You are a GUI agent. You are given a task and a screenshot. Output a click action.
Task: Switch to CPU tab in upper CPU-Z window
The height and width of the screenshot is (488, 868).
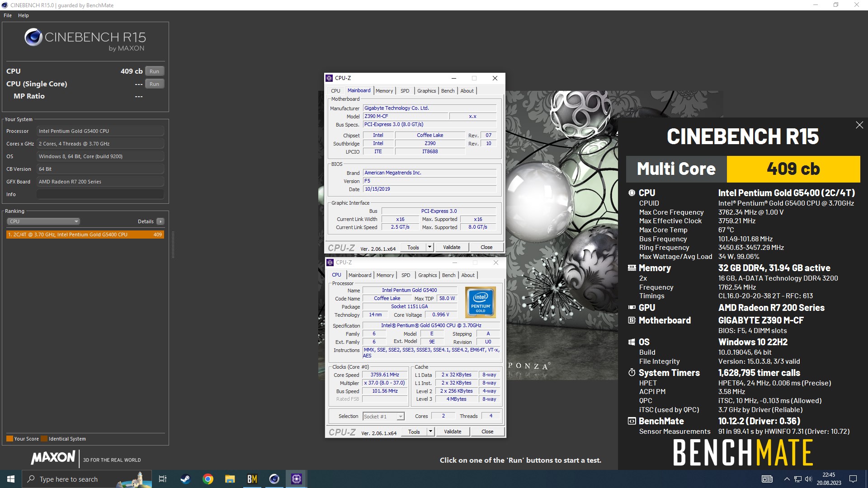click(335, 91)
